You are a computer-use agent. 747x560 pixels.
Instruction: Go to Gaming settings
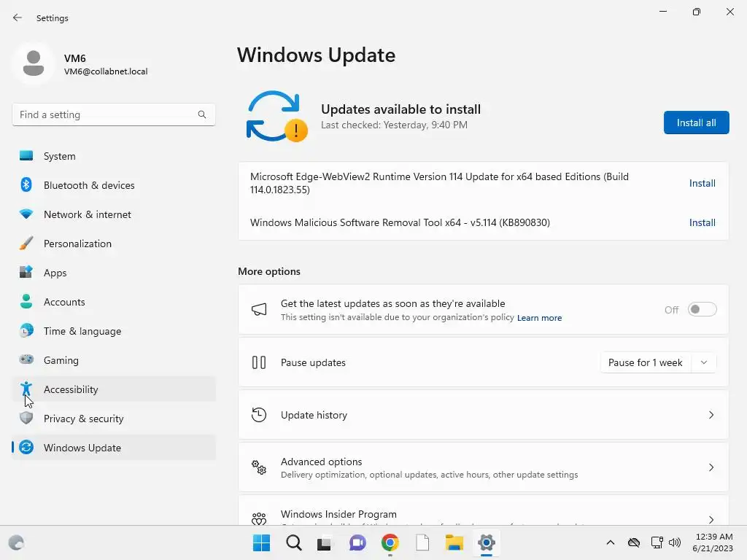click(x=114, y=359)
